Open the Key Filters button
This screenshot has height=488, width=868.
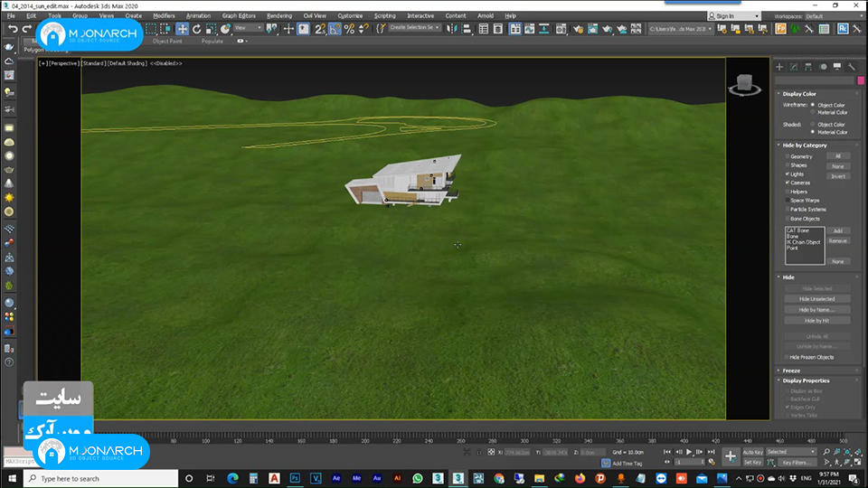pyautogui.click(x=797, y=463)
